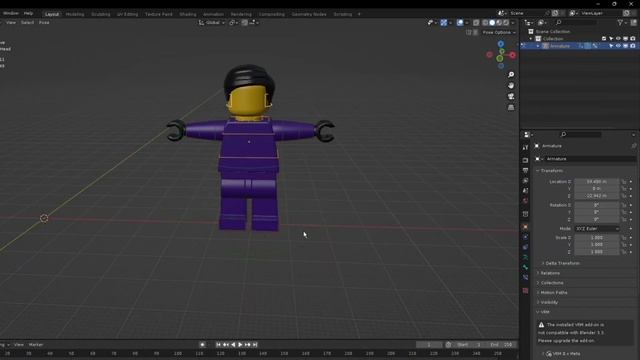Click the zoom magnifier viewport icon
The height and width of the screenshot is (360, 640).
[x=511, y=75]
